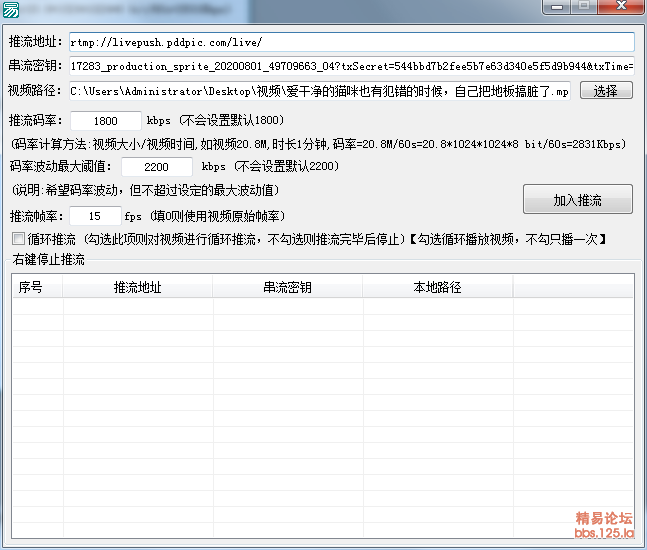Image resolution: width=647 pixels, height=550 pixels.
Task: Click the application icon in title bar
Action: click(x=11, y=10)
